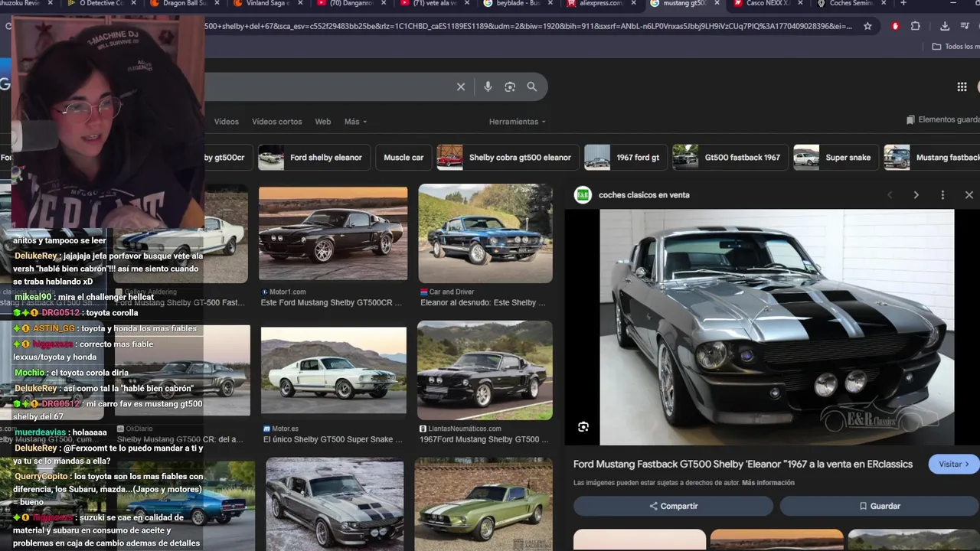Click the Visitar button
Screen dimensions: 980x551
(x=953, y=464)
